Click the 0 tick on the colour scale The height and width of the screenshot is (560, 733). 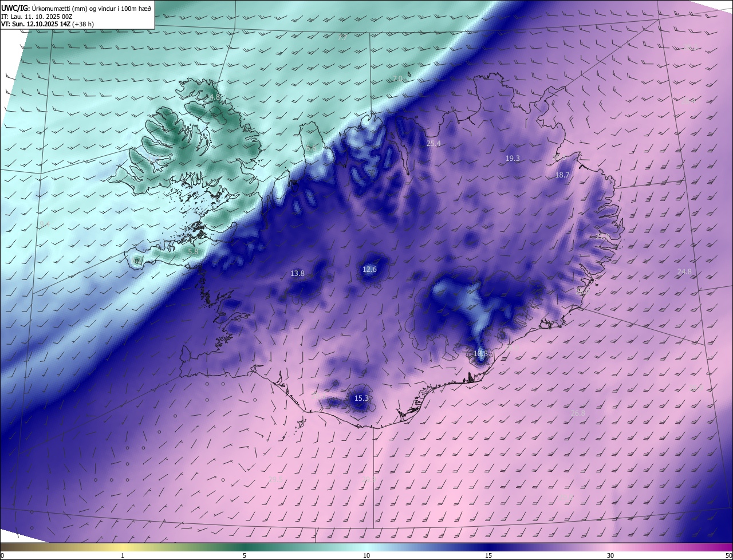2,555
